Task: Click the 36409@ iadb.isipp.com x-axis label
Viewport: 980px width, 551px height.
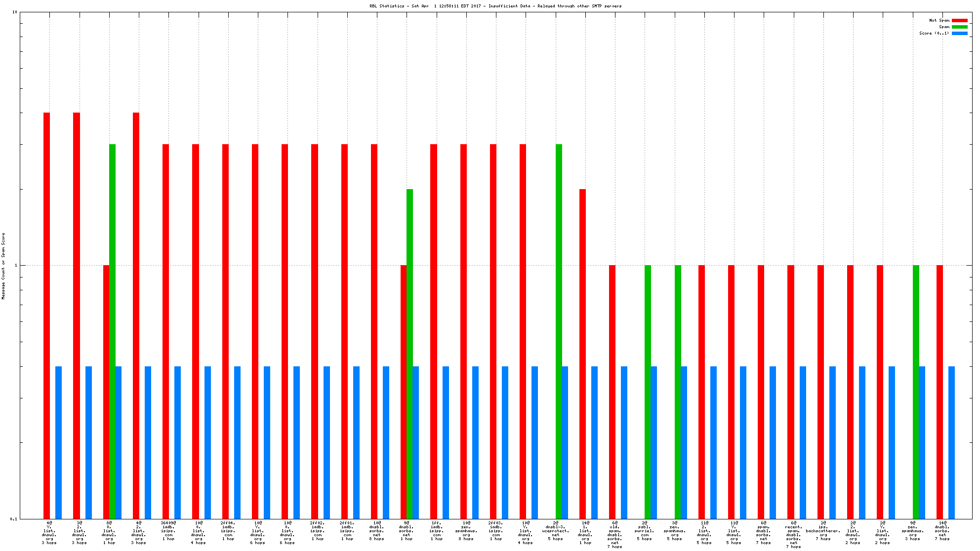Action: pos(168,531)
